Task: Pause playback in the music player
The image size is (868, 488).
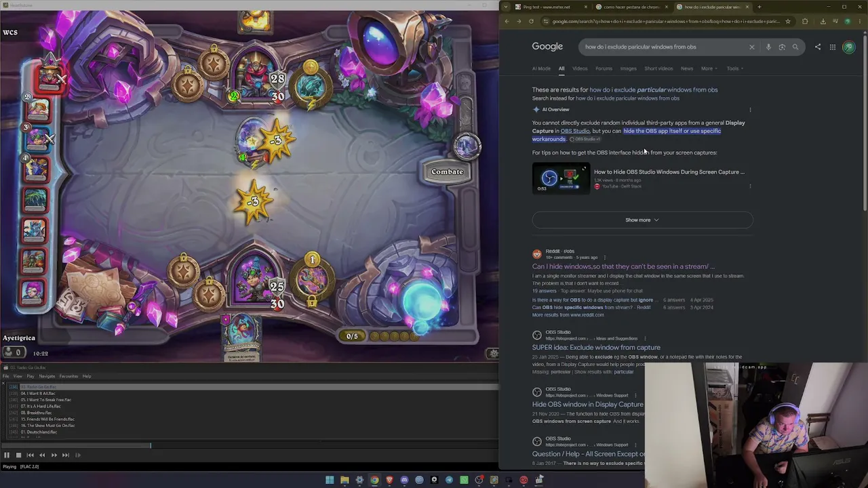Action: [x=7, y=455]
